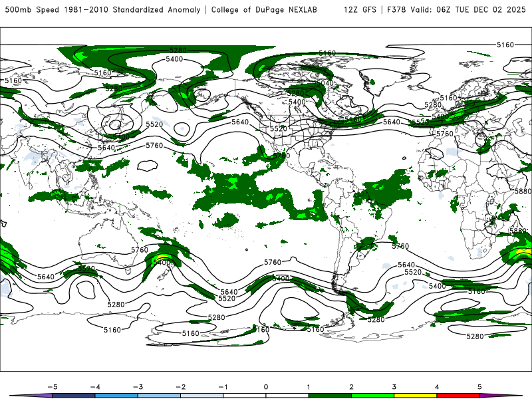Viewport: 532px width, 399px height.
Task: Select the blue -4 to -3 colorbar segment
Action: click(x=116, y=396)
